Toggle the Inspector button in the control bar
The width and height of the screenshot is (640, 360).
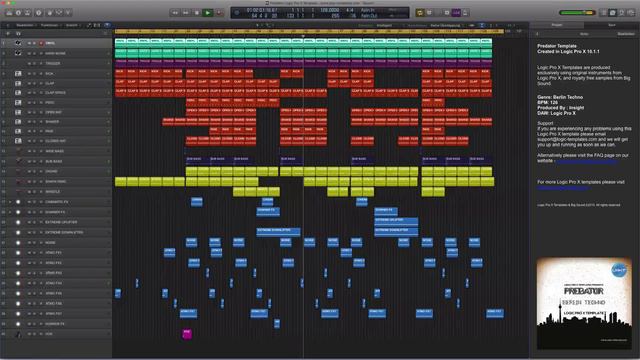(x=18, y=13)
